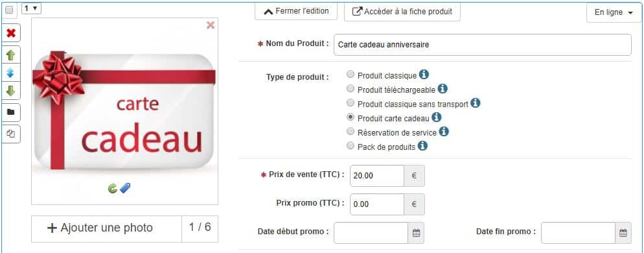
Task: Expand the En ligne status dropdown
Action: [614, 12]
